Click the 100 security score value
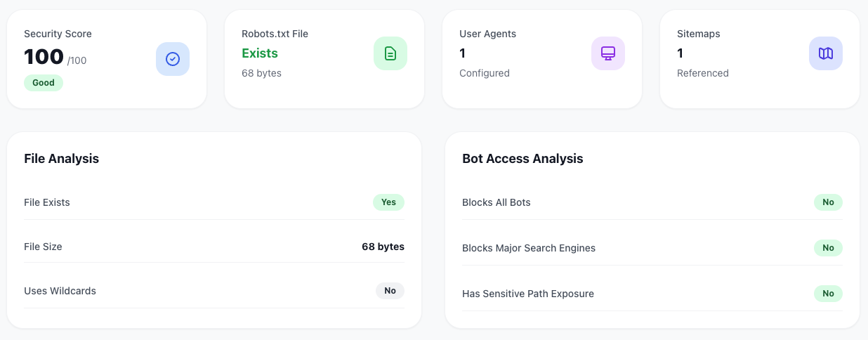The image size is (868, 340). click(44, 56)
